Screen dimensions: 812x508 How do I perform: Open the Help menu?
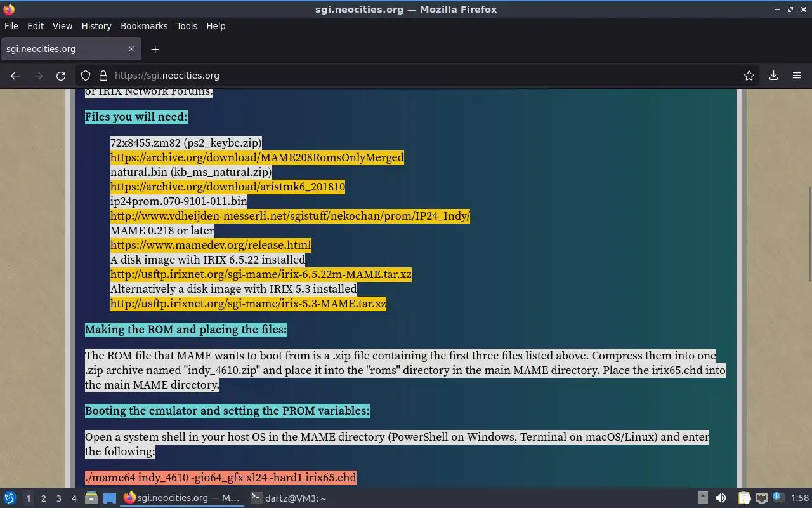(x=216, y=26)
